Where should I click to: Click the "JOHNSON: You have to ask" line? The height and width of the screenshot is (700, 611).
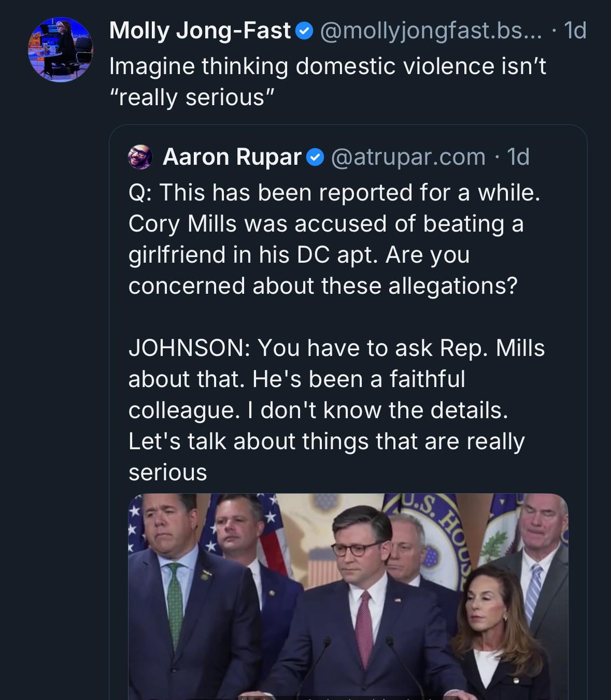pos(336,348)
